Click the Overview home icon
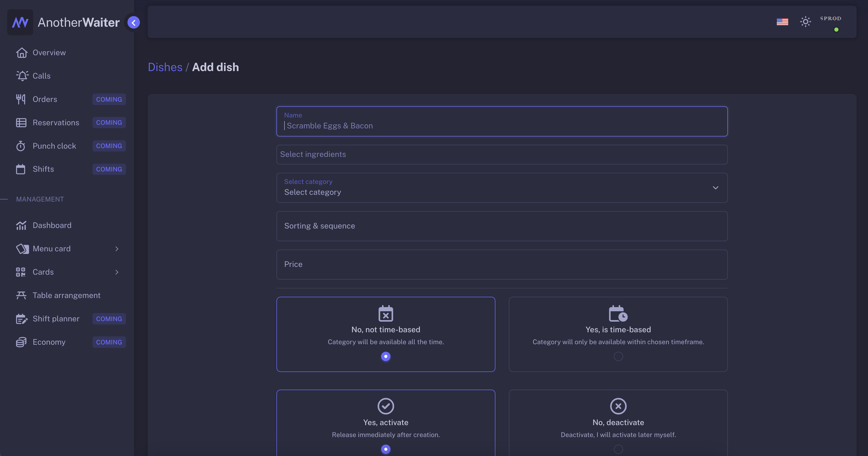The width and height of the screenshot is (868, 456). coord(22,53)
